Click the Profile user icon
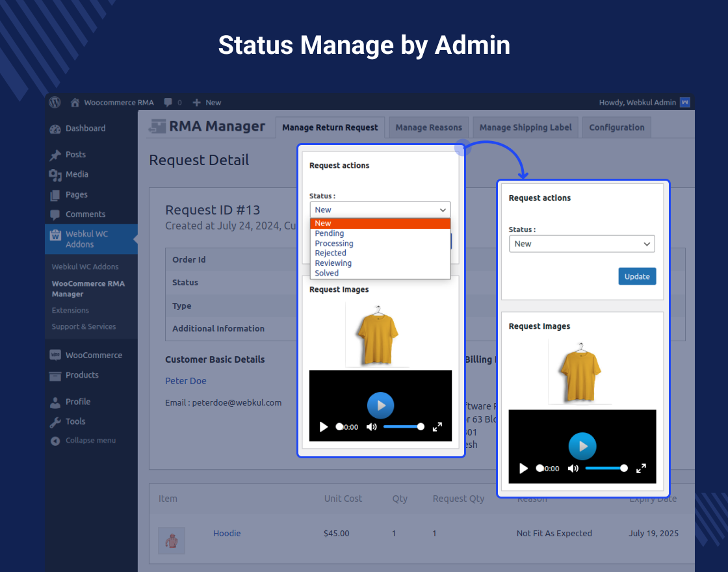Screen dimensions: 728x572 (55, 402)
